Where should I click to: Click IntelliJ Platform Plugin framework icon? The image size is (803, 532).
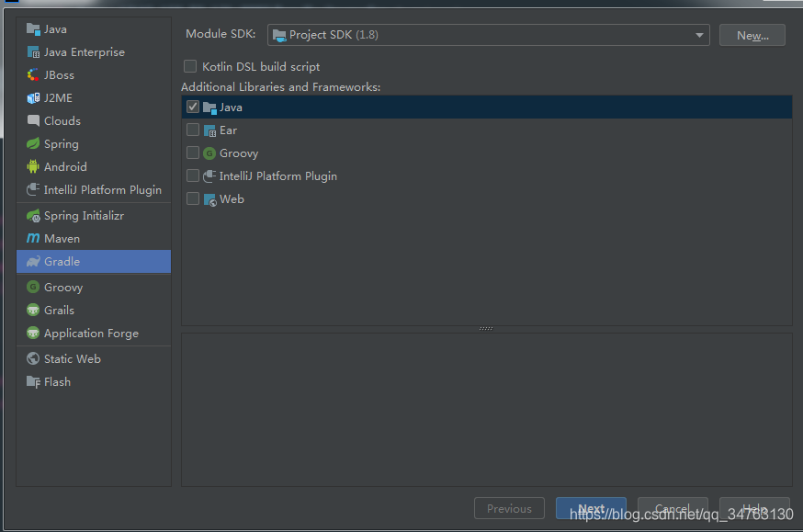[x=209, y=176]
